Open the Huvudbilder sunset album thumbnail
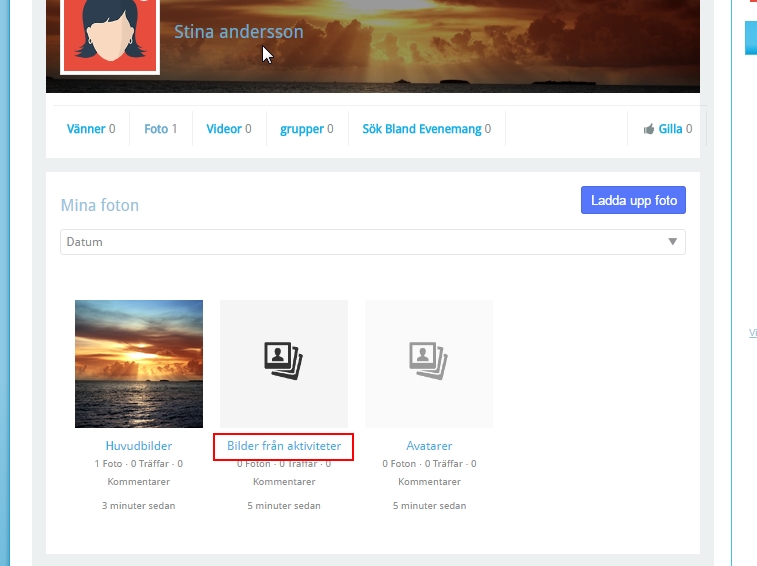The image size is (757, 566). coord(139,364)
